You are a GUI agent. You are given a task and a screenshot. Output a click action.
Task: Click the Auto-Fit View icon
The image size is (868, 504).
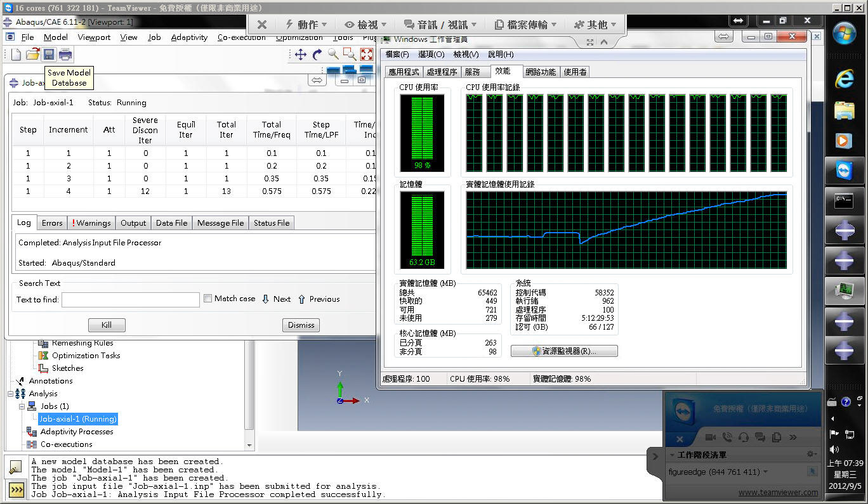pos(367,55)
